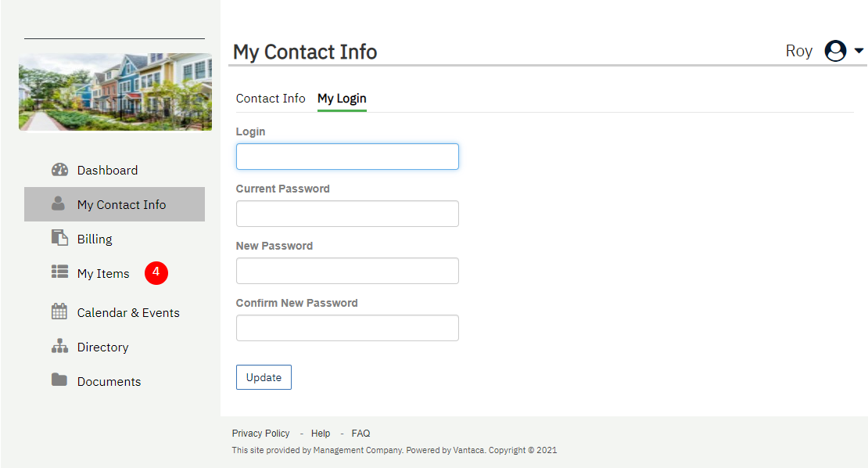Open the FAQ footer link
This screenshot has height=468, width=868.
pyautogui.click(x=360, y=434)
